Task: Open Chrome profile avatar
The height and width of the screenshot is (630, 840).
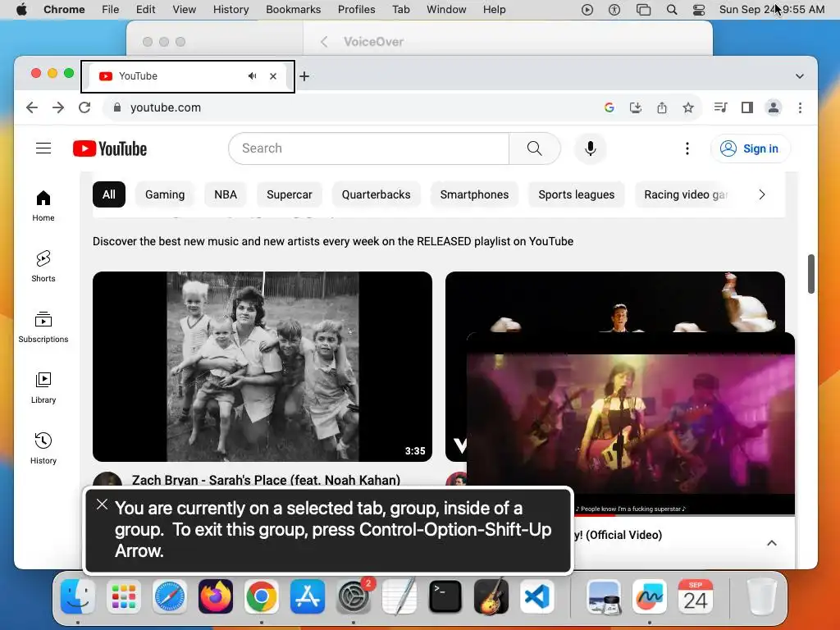Action: pyautogui.click(x=774, y=107)
